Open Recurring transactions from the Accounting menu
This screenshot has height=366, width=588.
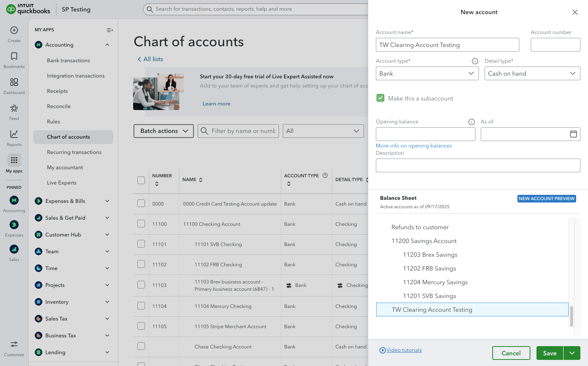point(74,152)
